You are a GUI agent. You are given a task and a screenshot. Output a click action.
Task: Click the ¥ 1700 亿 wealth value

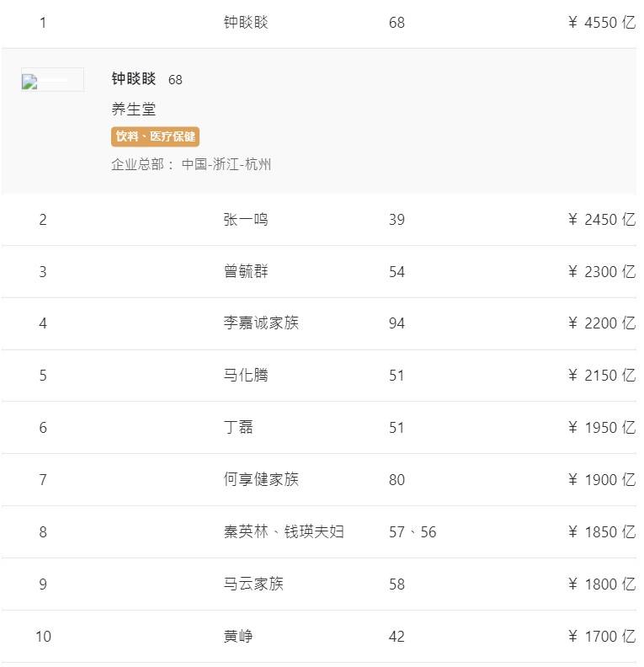[x=601, y=637]
